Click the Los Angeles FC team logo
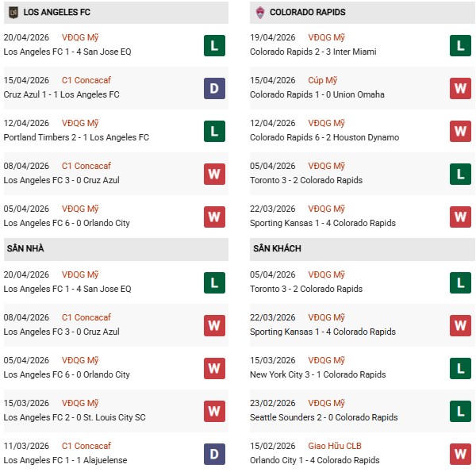 [13, 13]
